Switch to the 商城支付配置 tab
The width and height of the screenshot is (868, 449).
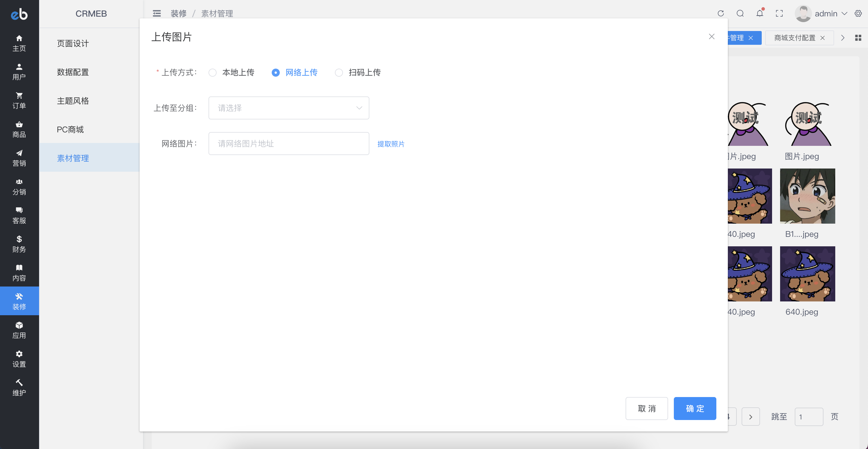(x=794, y=38)
